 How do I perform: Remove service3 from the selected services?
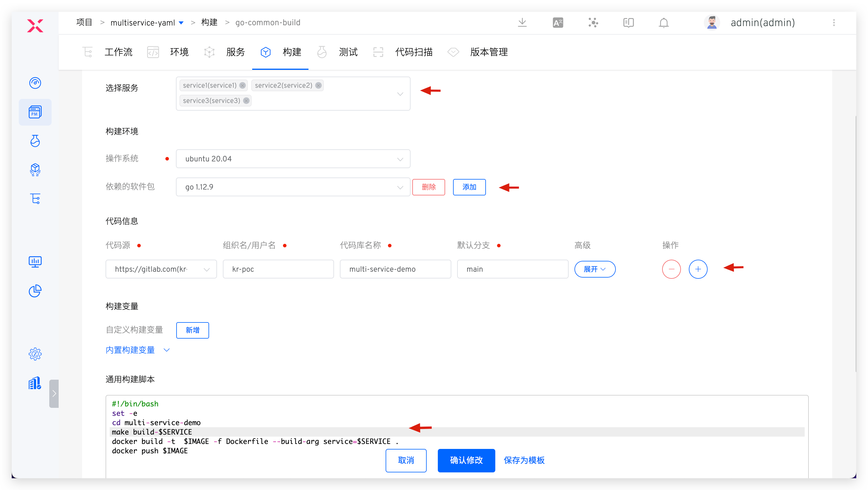coord(246,101)
